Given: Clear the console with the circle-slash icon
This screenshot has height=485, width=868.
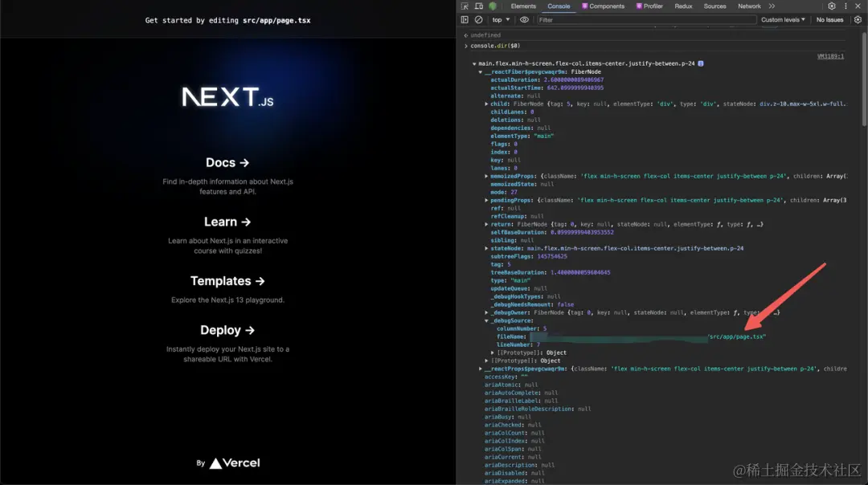Looking at the screenshot, I should pos(479,19).
